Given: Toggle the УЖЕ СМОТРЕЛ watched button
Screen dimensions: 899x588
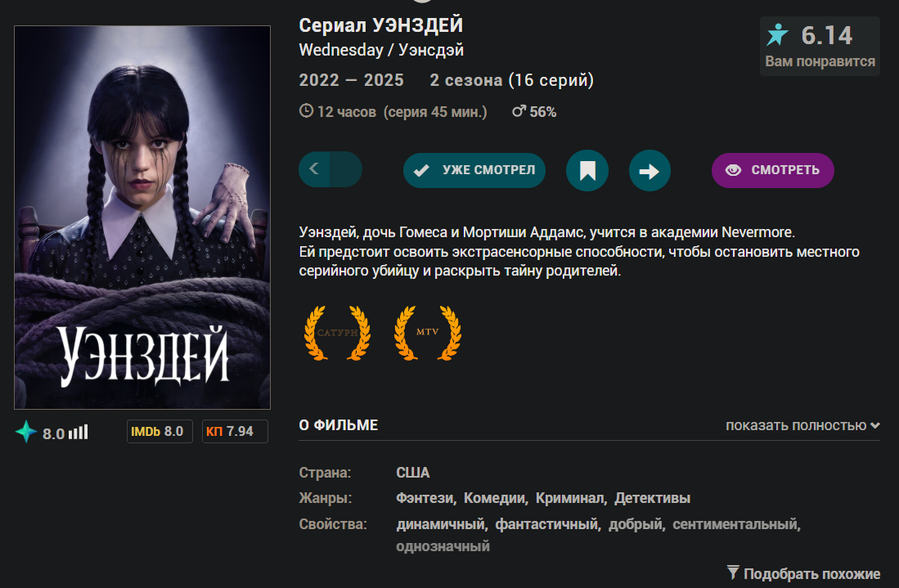Looking at the screenshot, I should tap(474, 170).
